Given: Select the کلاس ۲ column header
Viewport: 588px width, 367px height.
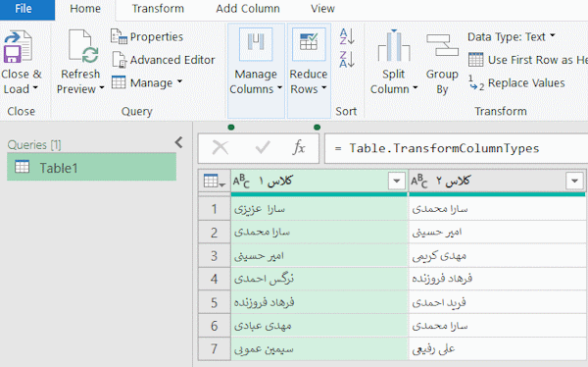Looking at the screenshot, I should 497,182.
